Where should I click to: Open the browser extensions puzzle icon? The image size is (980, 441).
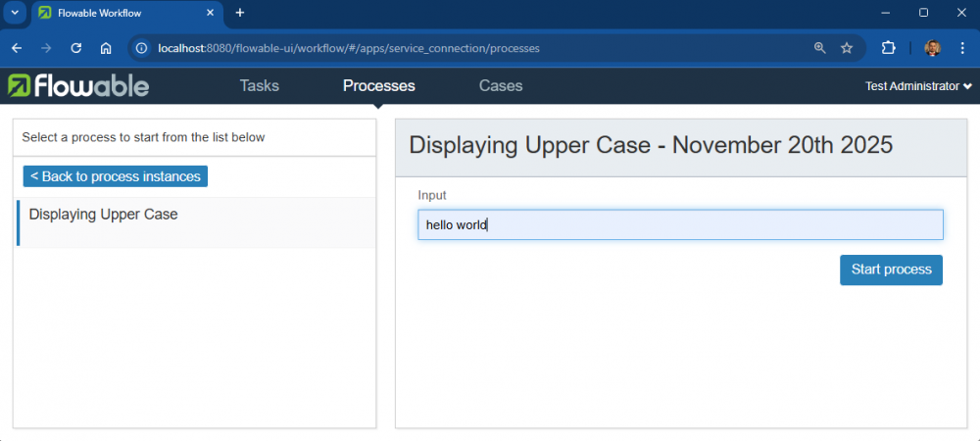pos(889,48)
